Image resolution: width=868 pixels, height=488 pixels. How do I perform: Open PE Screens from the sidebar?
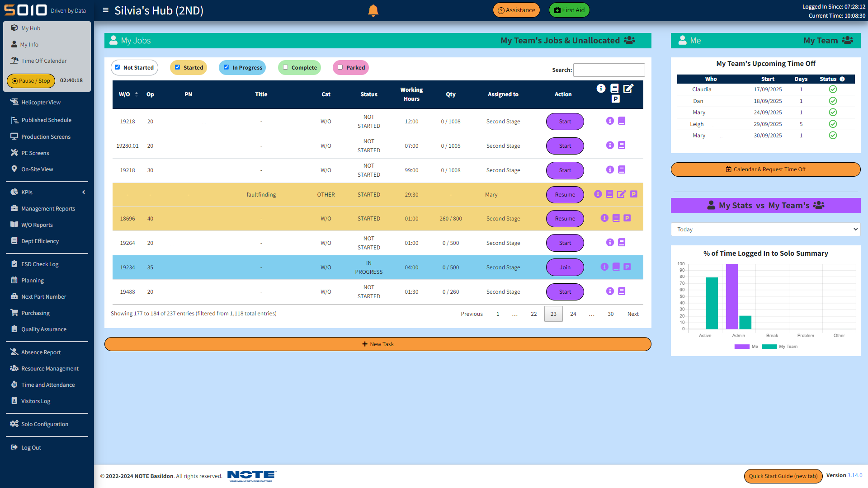coord(35,153)
